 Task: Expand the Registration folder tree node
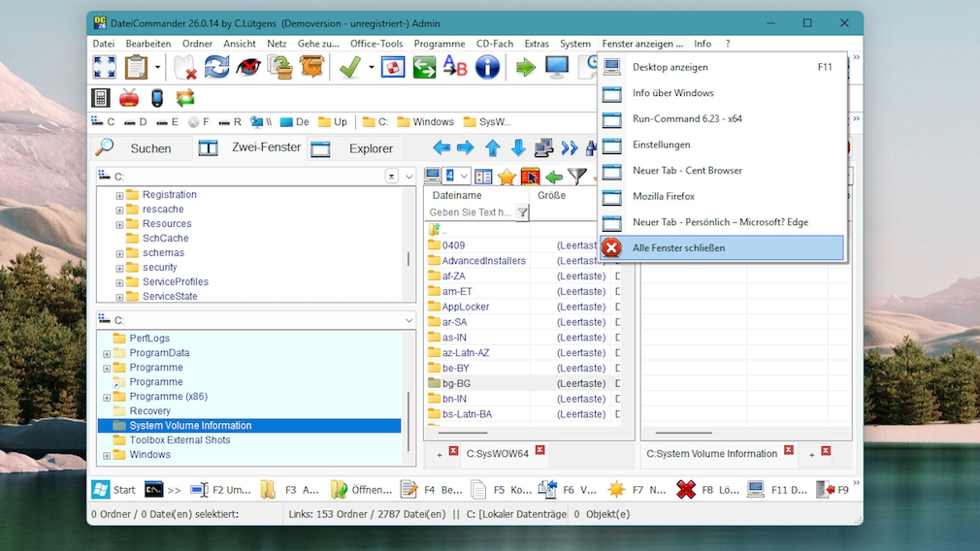(120, 195)
